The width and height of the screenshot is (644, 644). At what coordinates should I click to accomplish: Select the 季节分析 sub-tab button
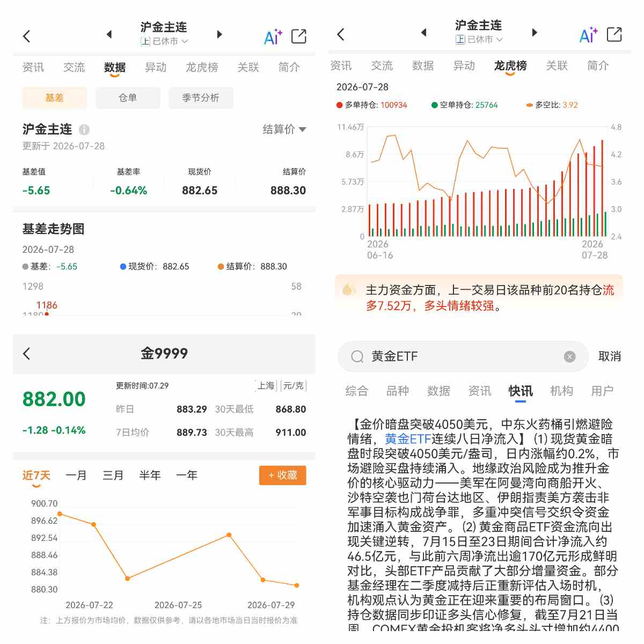(x=201, y=98)
